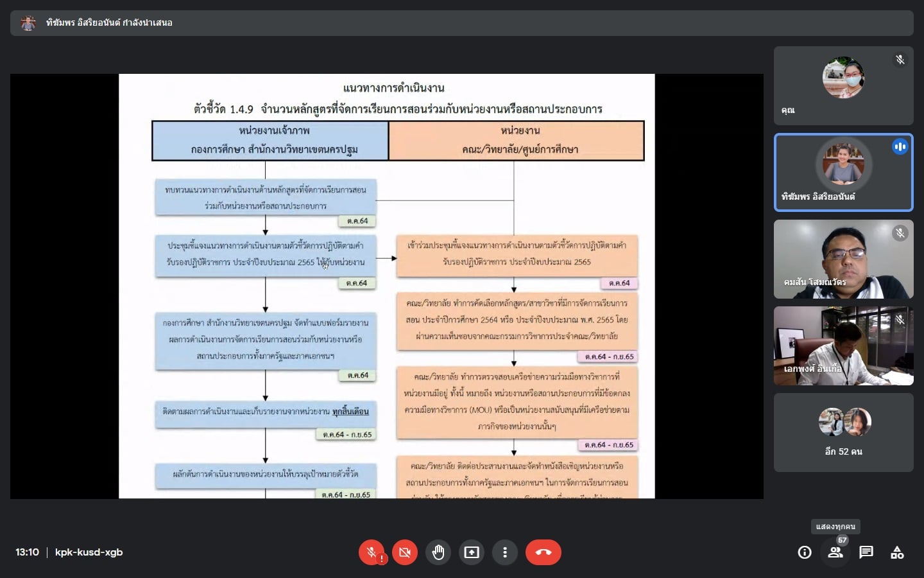Open the chat messages panel
924x578 pixels.
point(866,552)
